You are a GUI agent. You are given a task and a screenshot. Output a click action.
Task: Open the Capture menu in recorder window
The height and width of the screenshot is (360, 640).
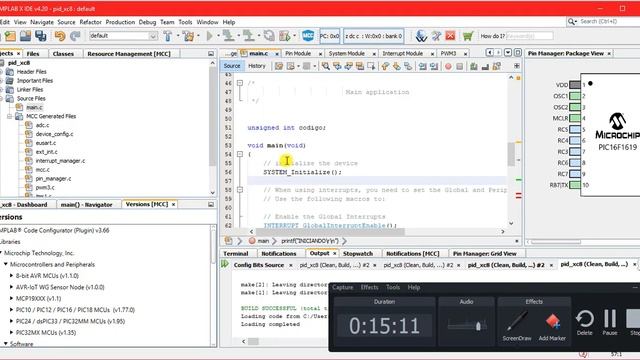tap(342, 287)
